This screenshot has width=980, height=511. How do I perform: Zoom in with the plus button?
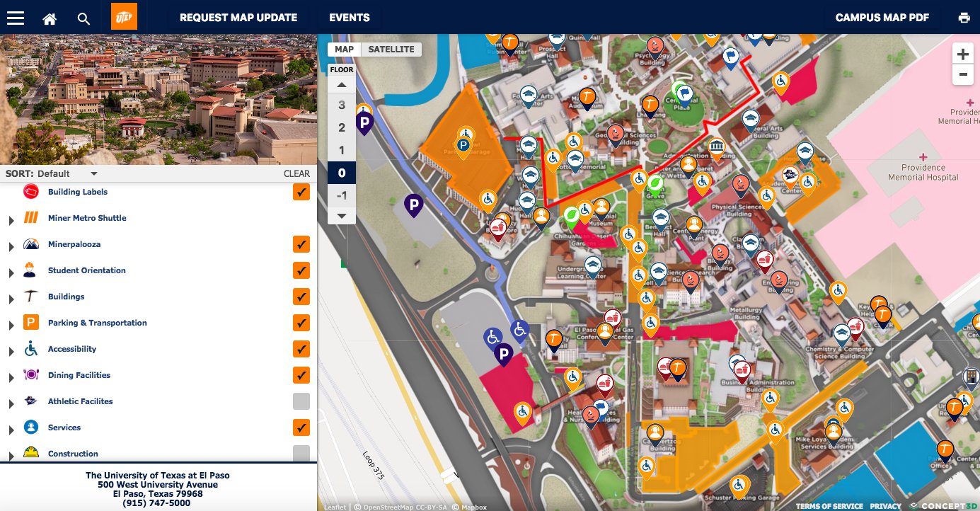(962, 54)
